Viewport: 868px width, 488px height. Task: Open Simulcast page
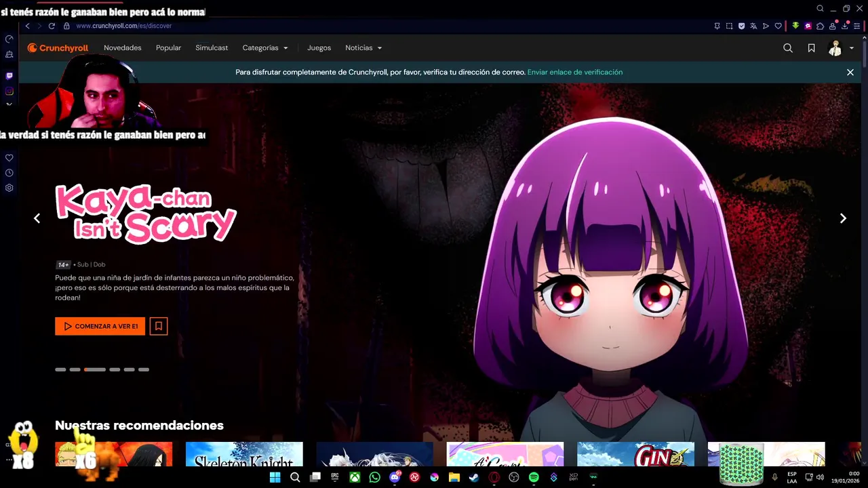(212, 48)
